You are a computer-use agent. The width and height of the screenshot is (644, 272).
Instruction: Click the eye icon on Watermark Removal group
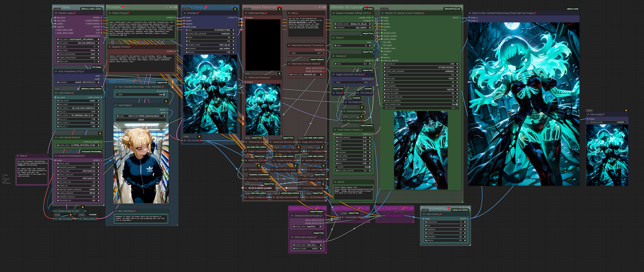click(324, 7)
